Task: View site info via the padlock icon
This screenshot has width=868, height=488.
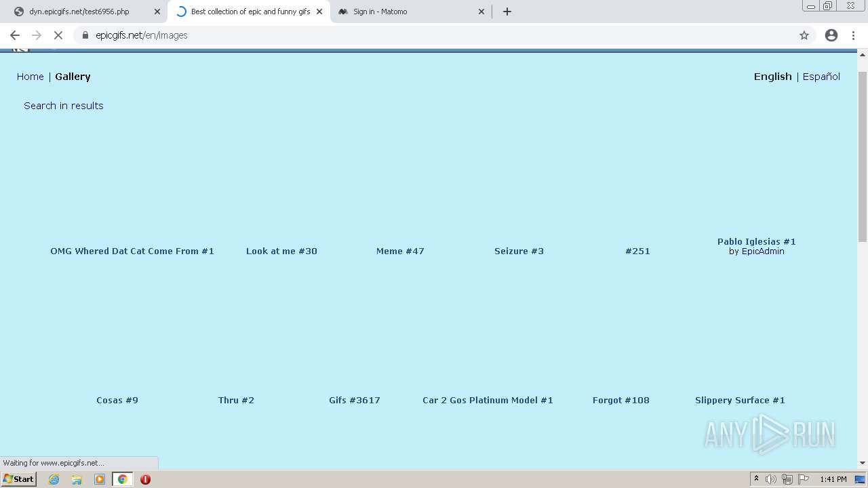Action: click(x=85, y=35)
